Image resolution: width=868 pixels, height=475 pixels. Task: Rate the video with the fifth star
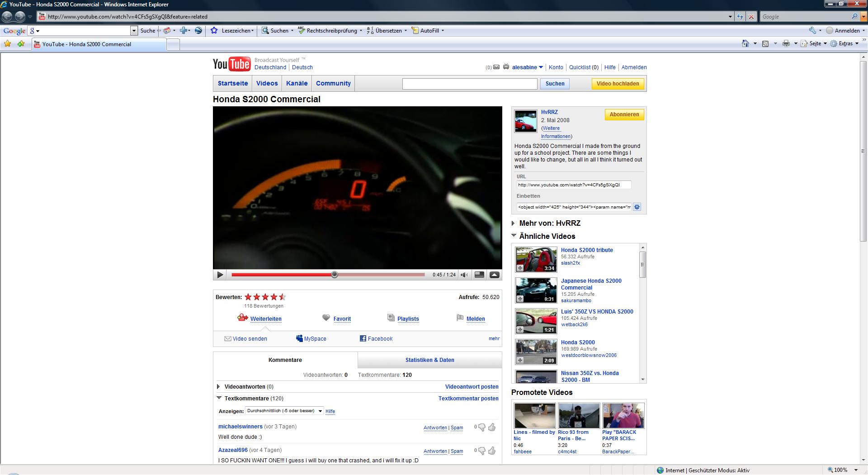click(x=283, y=297)
